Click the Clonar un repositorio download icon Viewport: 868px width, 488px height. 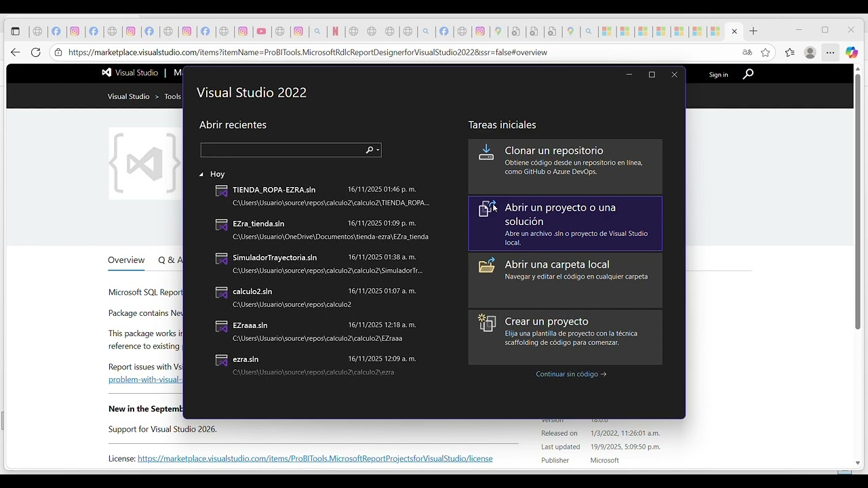coord(486,152)
